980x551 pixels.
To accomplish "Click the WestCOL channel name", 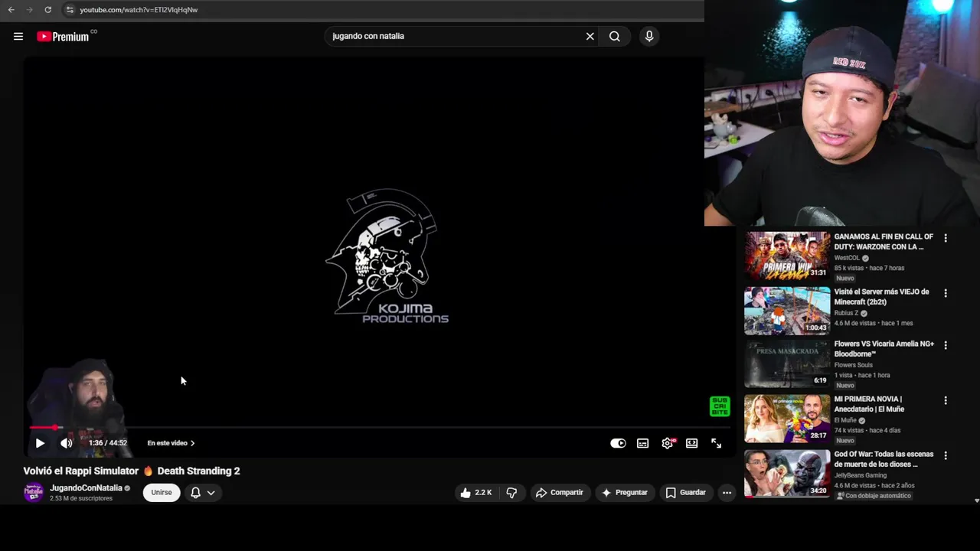I will (x=847, y=258).
